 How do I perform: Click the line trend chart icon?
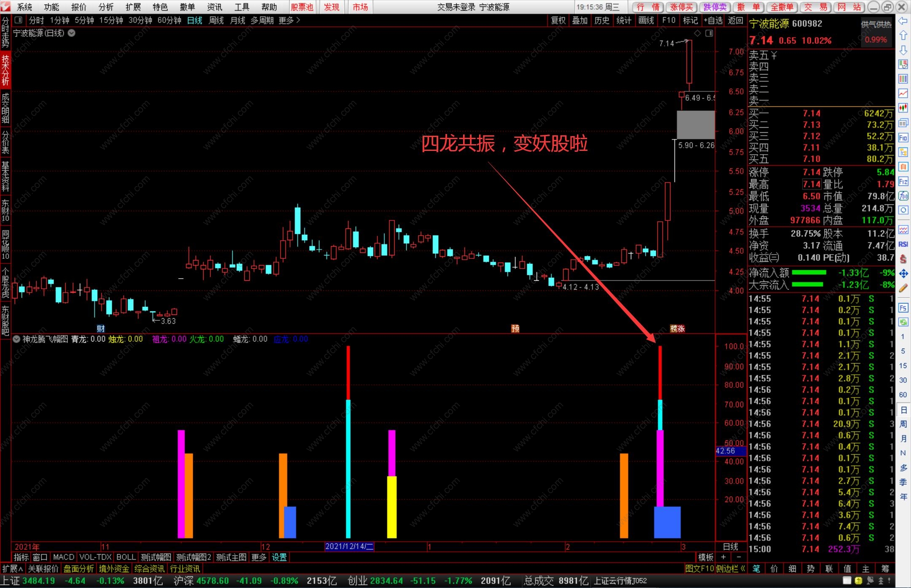(903, 93)
